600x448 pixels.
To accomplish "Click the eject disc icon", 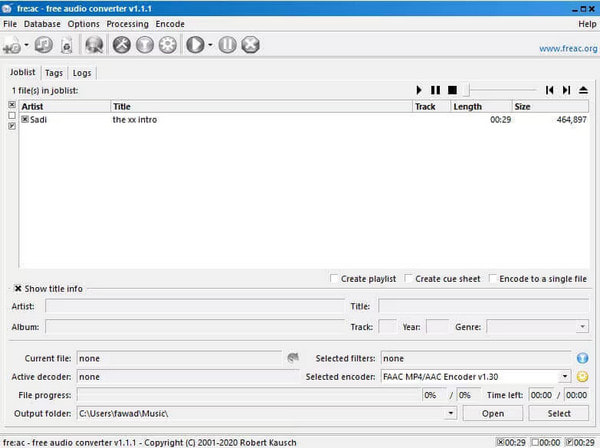I will [x=583, y=90].
